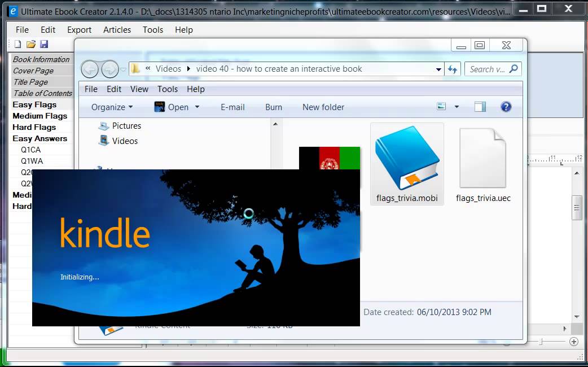Image resolution: width=588 pixels, height=367 pixels.
Task: Click the Burn toolbar button
Action: 274,107
